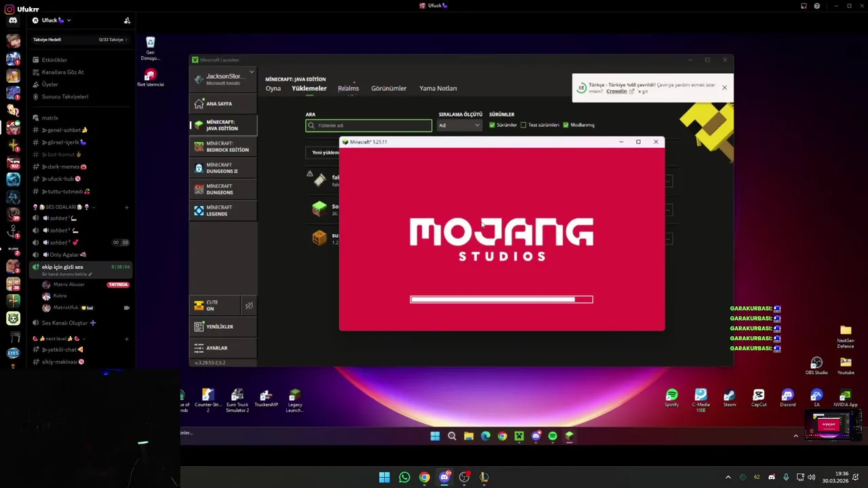Switch to Realms tab
The image size is (868, 488).
pyautogui.click(x=349, y=89)
